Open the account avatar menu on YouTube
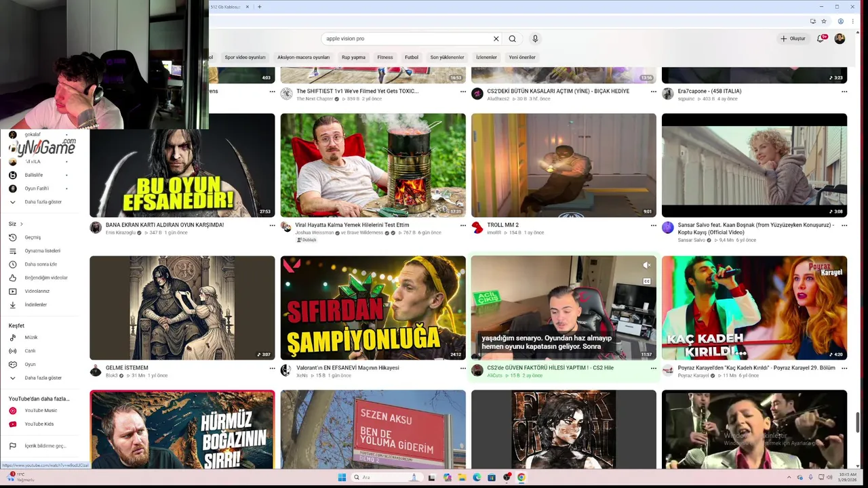Image resolution: width=868 pixels, height=488 pixels. [x=840, y=39]
